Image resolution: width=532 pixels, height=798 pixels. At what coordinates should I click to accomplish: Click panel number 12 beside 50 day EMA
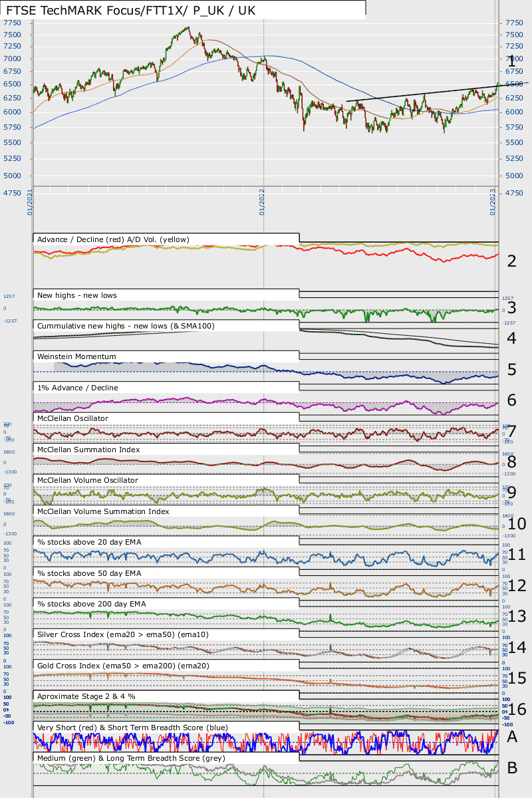point(517,585)
